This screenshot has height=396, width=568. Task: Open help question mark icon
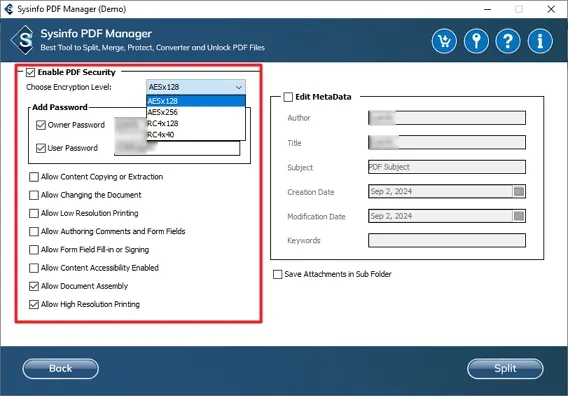(508, 41)
